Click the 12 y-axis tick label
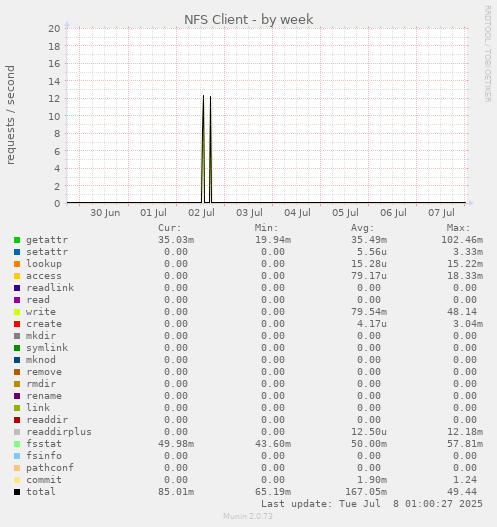497x527 pixels. pyautogui.click(x=54, y=98)
